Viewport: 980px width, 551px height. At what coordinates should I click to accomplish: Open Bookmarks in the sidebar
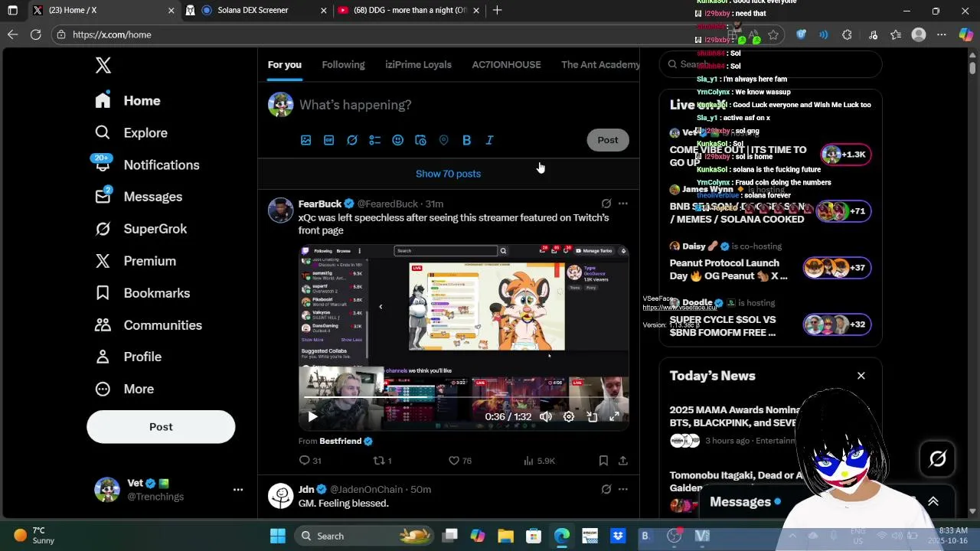(x=142, y=293)
